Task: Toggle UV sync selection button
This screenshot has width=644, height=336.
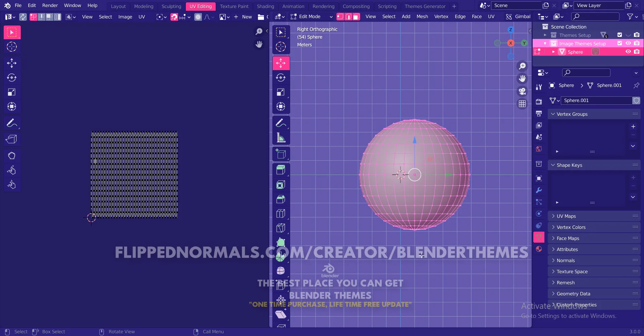Action: 23,17
